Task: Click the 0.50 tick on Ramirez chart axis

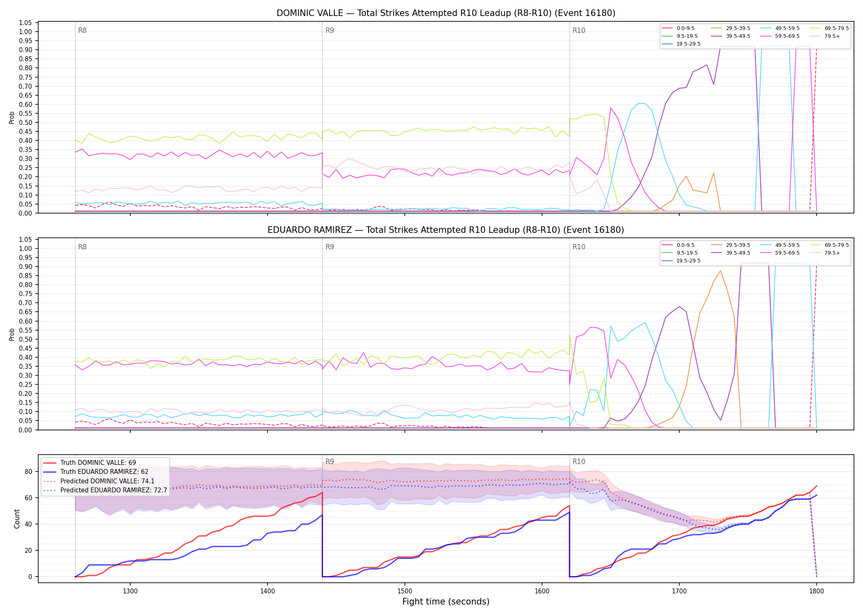Action: 25,339
